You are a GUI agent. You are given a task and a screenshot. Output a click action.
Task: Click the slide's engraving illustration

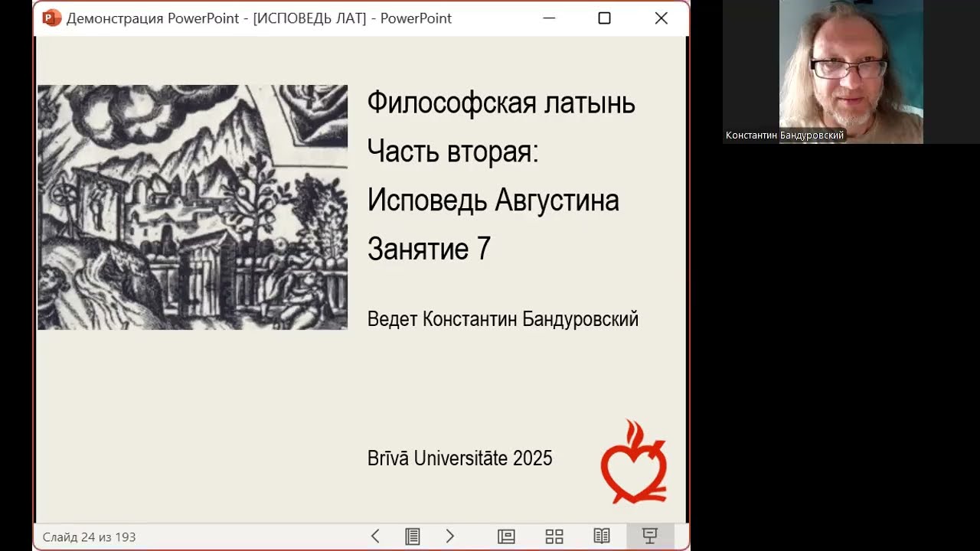(x=192, y=207)
